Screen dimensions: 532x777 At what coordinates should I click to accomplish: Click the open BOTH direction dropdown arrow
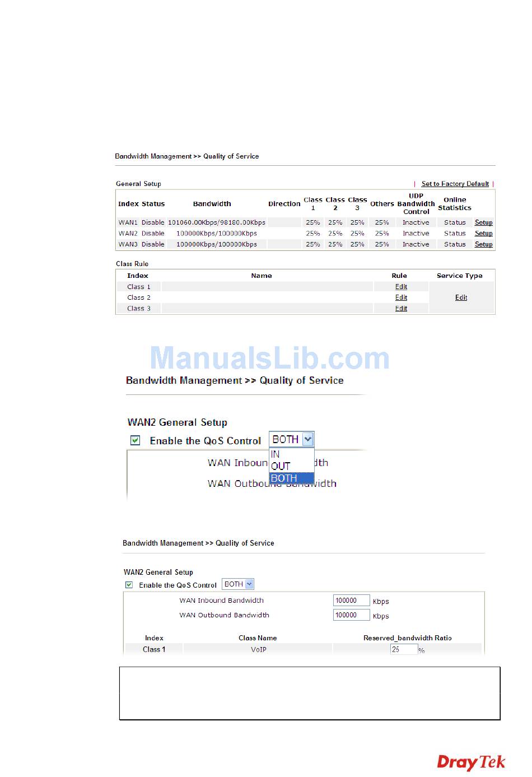click(x=308, y=439)
